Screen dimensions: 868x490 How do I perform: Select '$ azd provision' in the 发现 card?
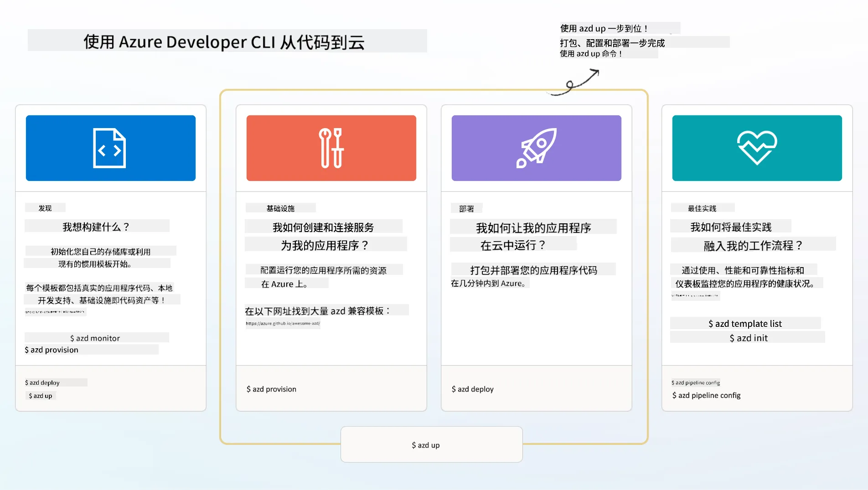[52, 350]
